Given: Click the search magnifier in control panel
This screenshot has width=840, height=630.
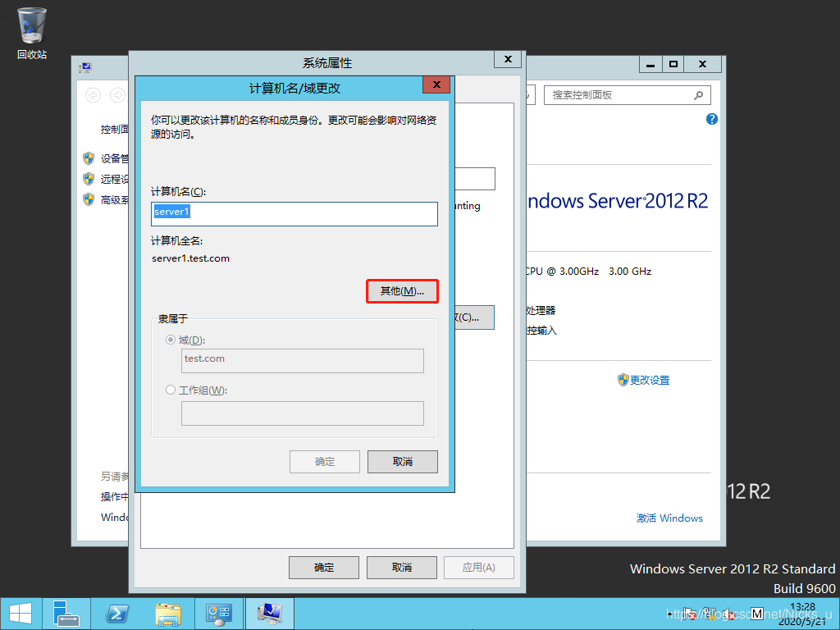Looking at the screenshot, I should pos(698,95).
